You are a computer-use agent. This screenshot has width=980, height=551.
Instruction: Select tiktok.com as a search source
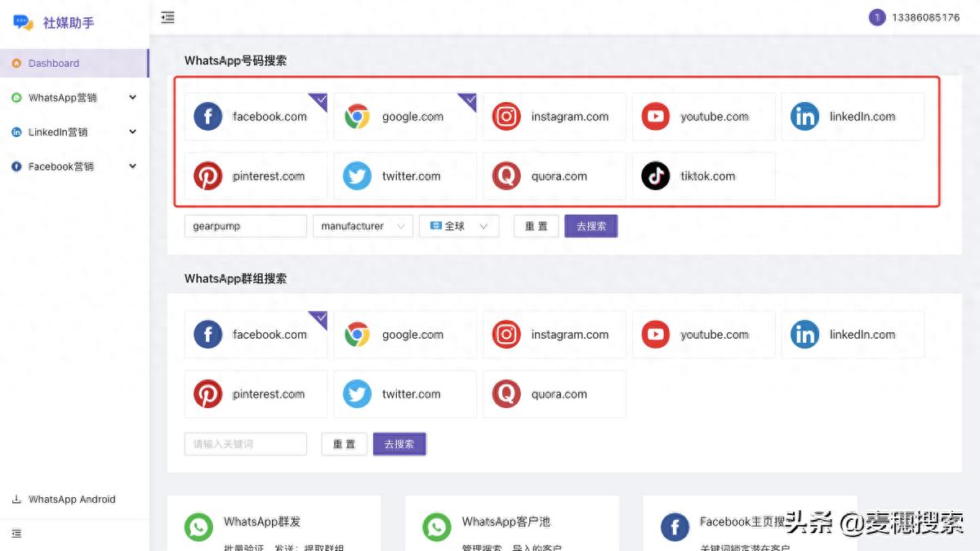point(703,176)
